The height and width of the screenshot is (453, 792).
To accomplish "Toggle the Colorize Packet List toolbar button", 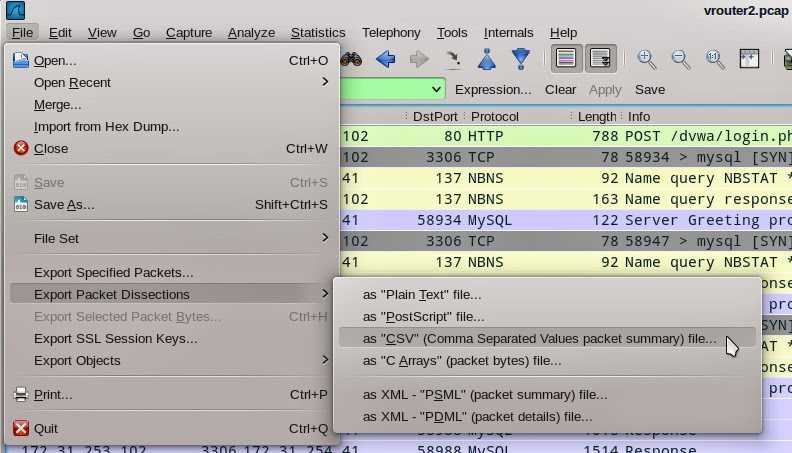I will tap(566, 59).
